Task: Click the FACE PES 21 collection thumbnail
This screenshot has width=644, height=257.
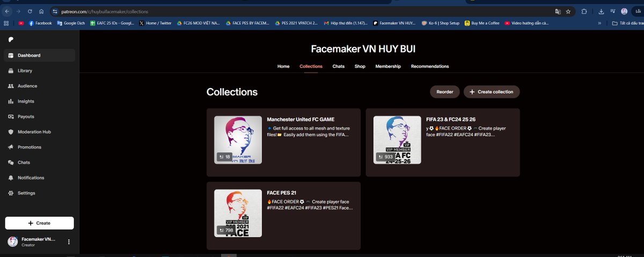Action: coord(238,213)
